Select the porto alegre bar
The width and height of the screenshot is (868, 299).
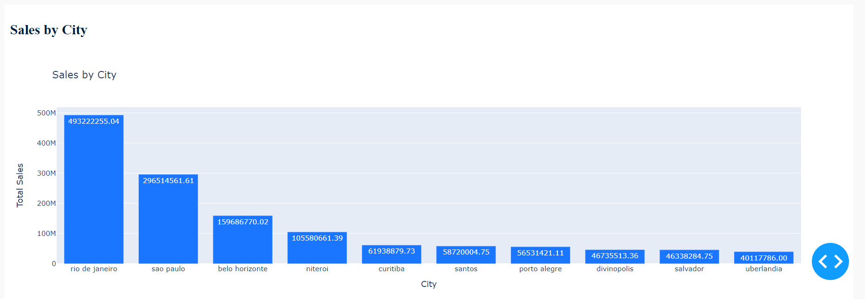click(x=540, y=255)
